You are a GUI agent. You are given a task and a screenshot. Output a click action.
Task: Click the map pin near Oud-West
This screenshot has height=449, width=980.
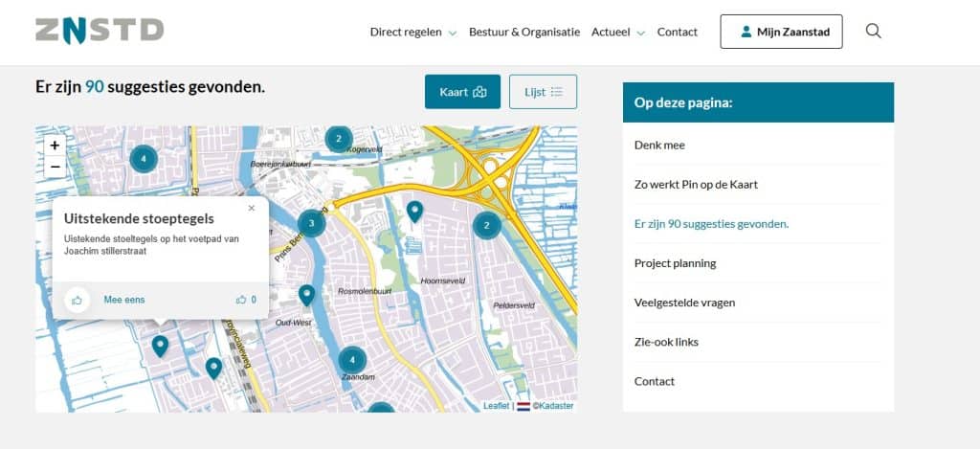coord(306,294)
